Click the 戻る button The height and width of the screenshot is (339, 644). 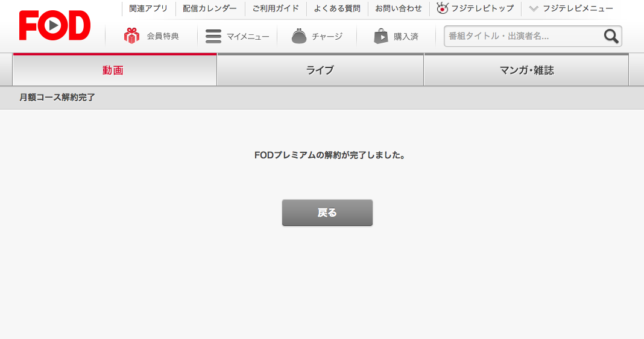(327, 213)
